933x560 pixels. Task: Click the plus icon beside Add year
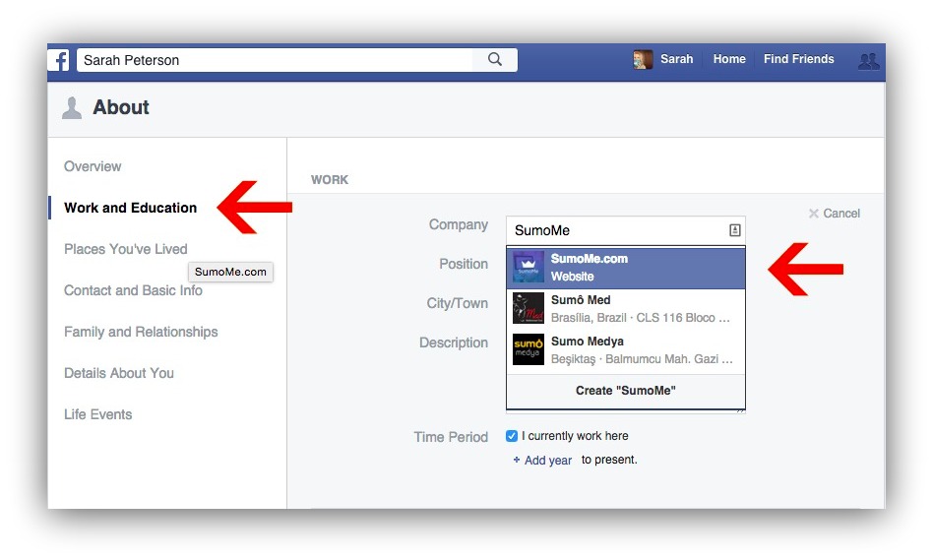517,460
